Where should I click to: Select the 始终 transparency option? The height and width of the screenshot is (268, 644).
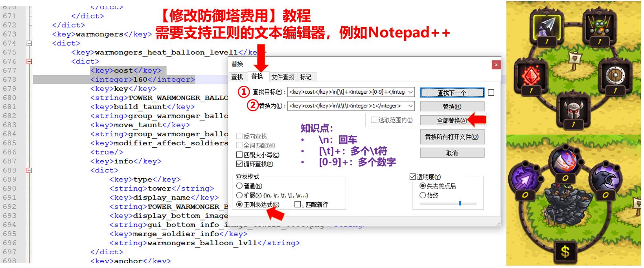(423, 195)
